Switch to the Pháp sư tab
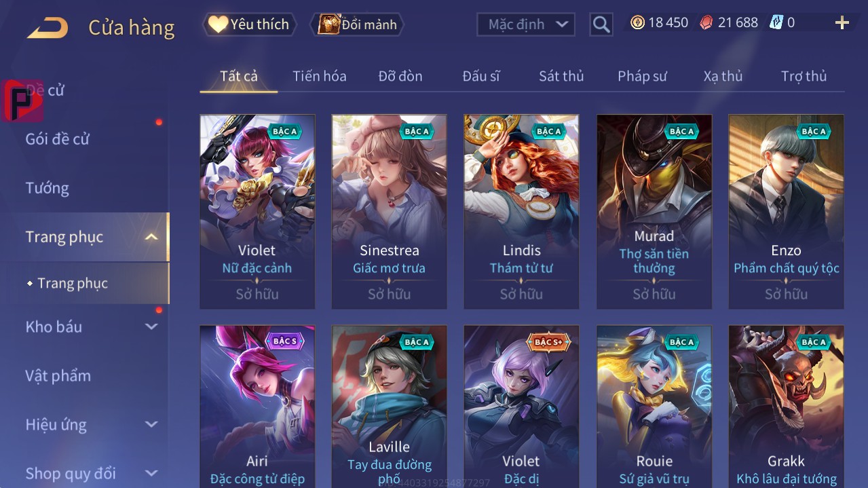The width and height of the screenshot is (868, 488). (x=642, y=76)
